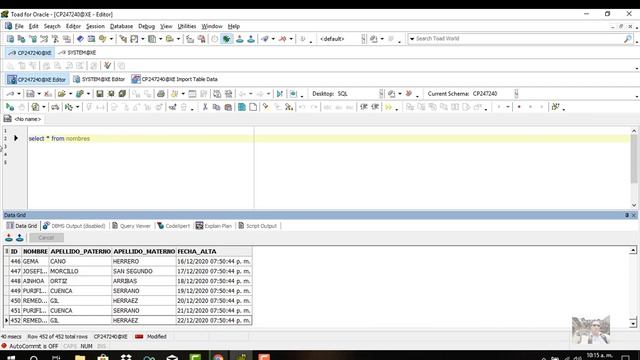Click the <No name> editor file tab
Viewport: 640px width, 360px height.
tap(23, 119)
